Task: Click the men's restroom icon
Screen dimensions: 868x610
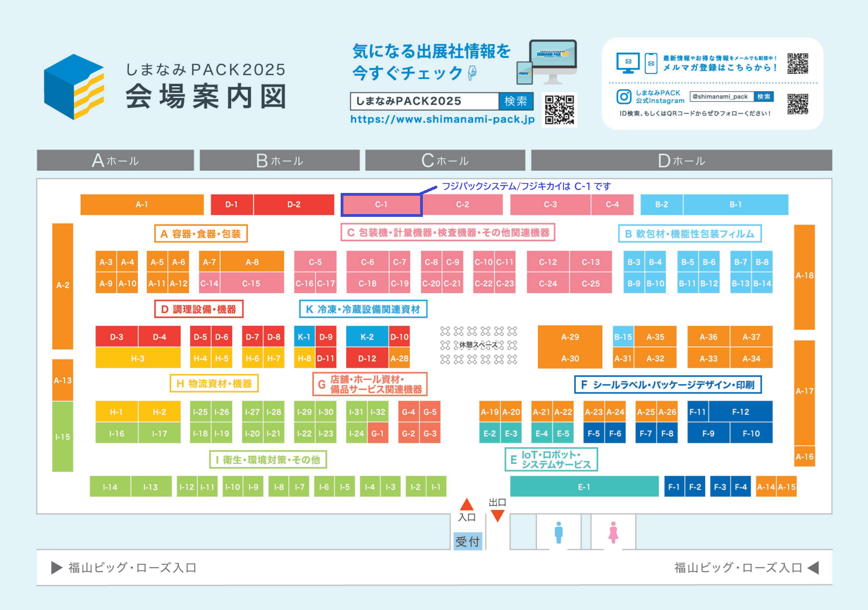Action: [x=558, y=532]
